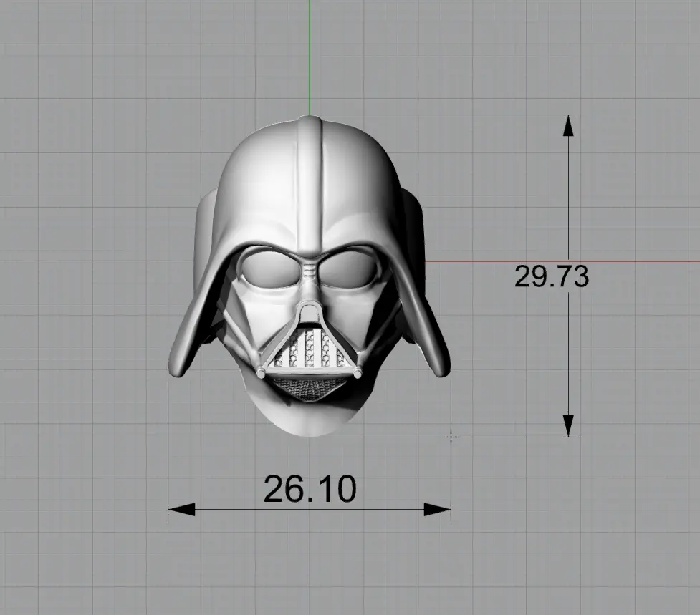Click the left arrowhead of the 26.10 dimension

point(182,509)
